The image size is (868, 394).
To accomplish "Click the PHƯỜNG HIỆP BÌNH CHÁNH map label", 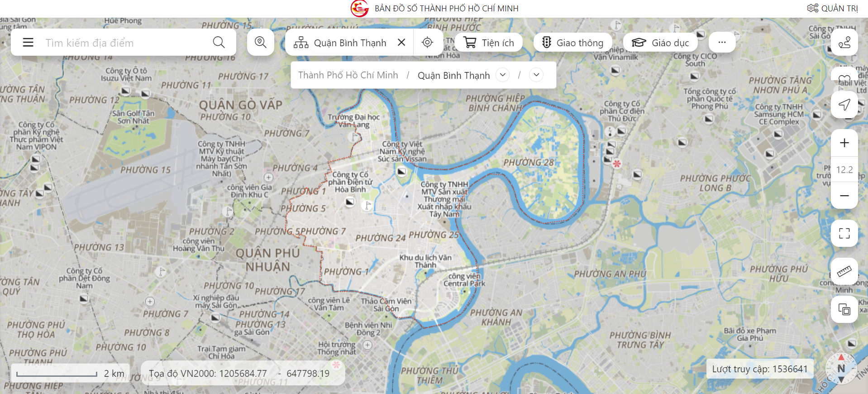I will pos(495,103).
